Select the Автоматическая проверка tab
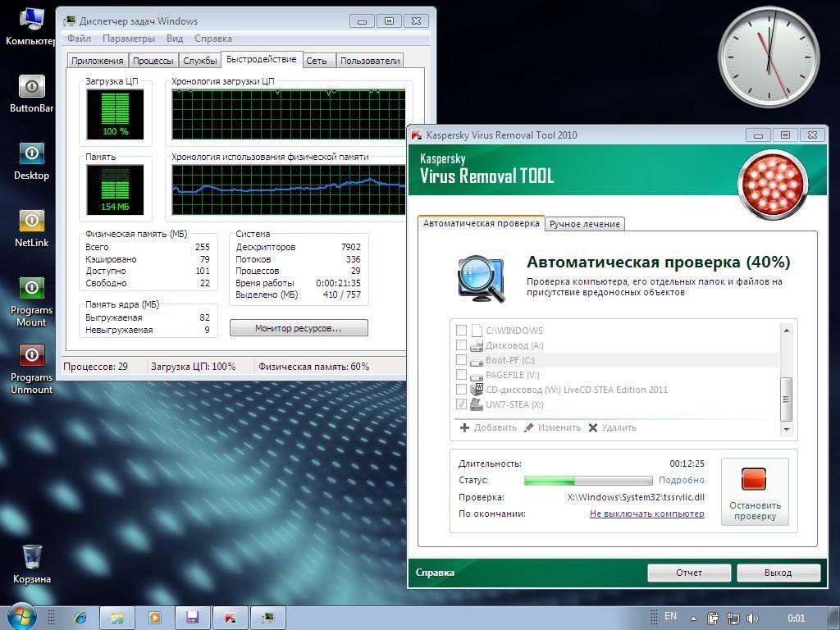 (x=481, y=223)
